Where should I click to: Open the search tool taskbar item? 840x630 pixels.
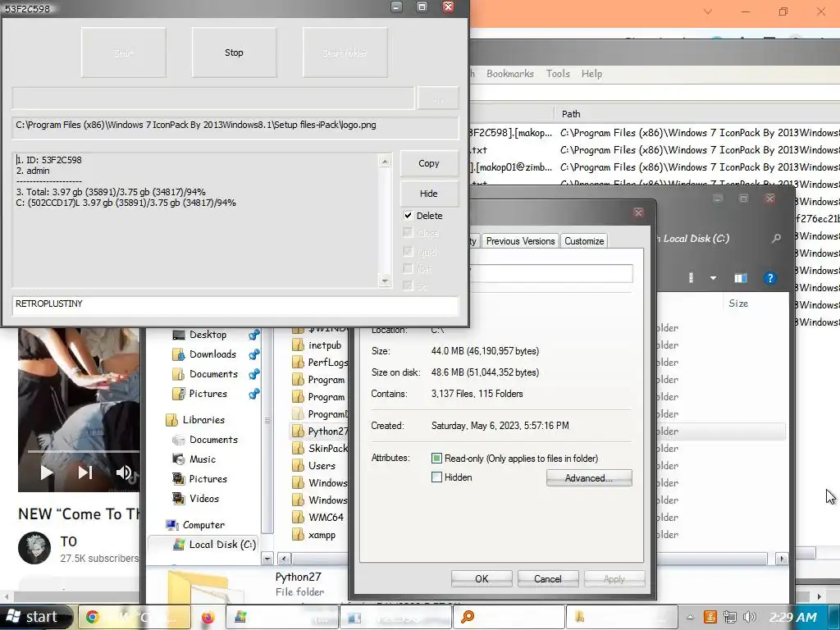(509, 617)
